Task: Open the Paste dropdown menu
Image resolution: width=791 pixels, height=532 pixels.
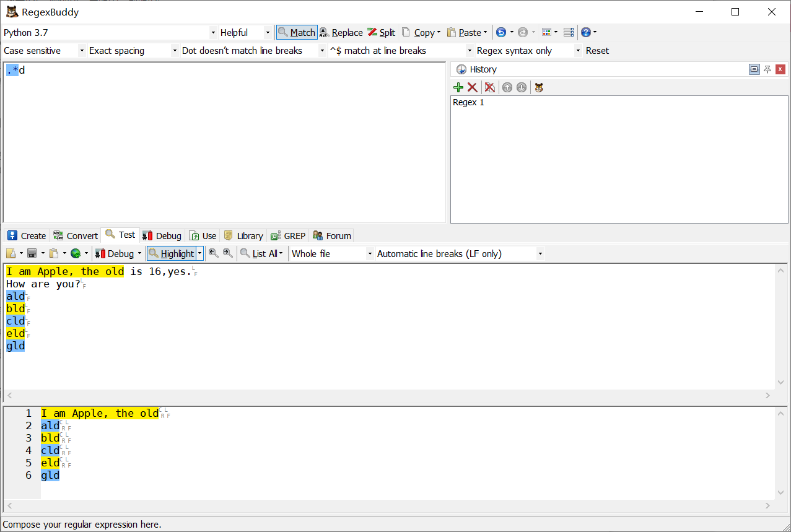Action: click(467, 32)
